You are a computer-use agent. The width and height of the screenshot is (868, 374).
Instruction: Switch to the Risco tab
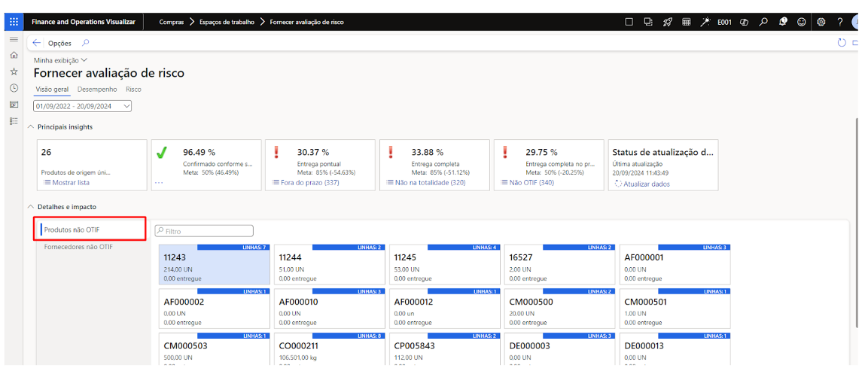pyautogui.click(x=133, y=90)
